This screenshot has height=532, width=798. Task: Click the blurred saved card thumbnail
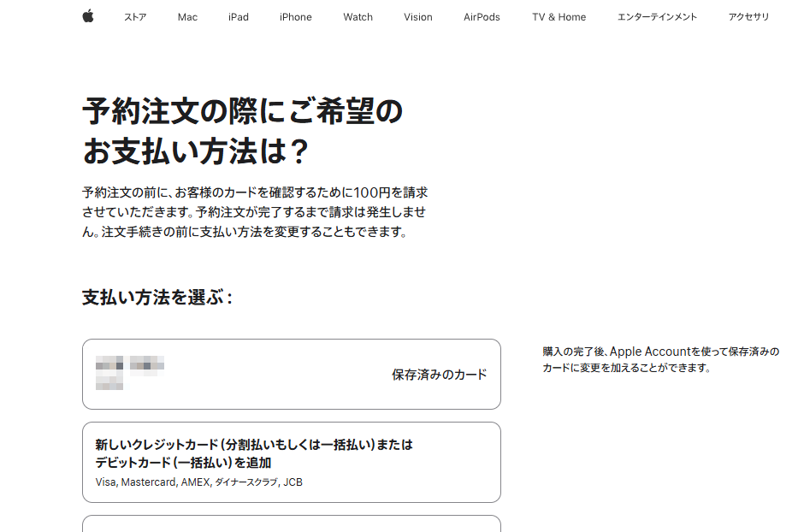click(x=130, y=373)
